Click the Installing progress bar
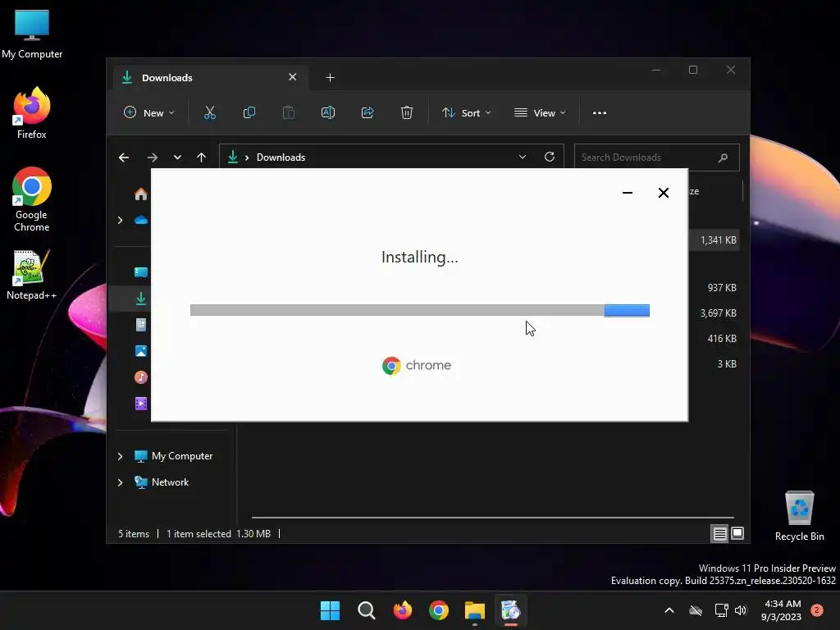840x630 pixels. tap(419, 310)
